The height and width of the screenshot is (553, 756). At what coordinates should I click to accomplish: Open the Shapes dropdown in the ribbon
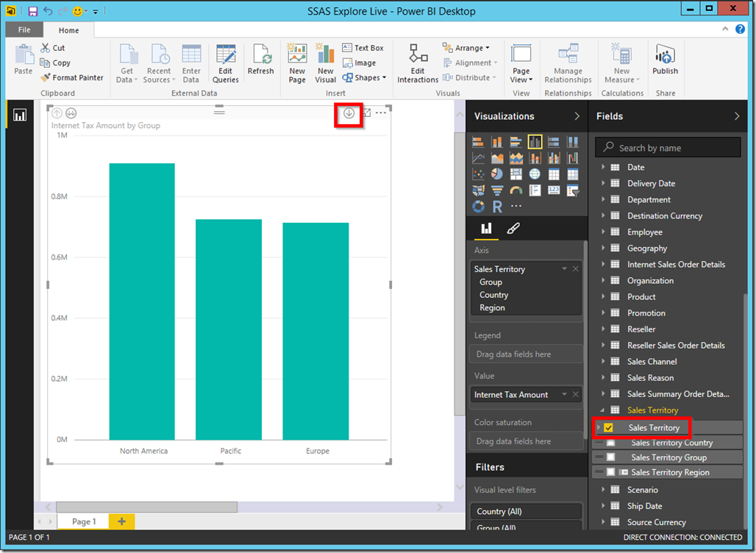(365, 78)
